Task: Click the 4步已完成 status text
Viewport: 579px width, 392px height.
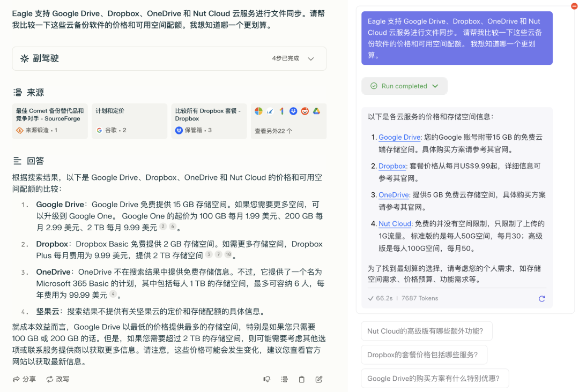Action: (285, 58)
